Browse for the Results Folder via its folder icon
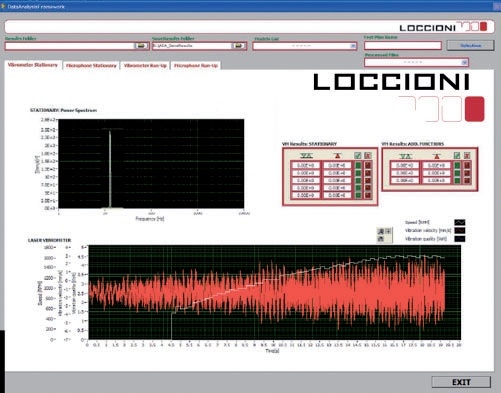The width and height of the screenshot is (501, 393). 141,46
